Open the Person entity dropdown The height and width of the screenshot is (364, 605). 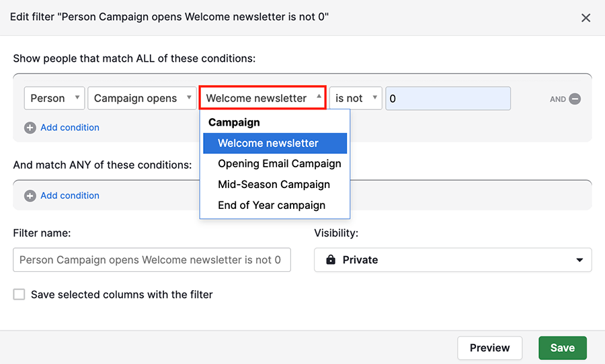coord(54,98)
